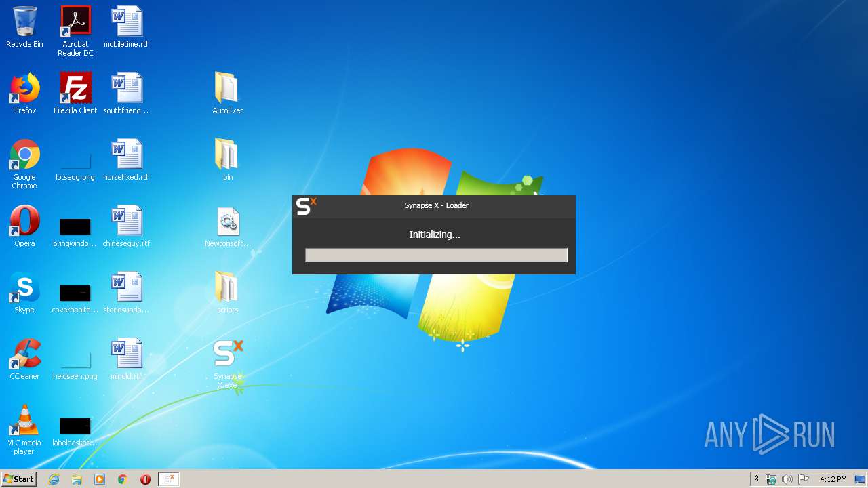Select the Newtonsoft file icon

[228, 226]
